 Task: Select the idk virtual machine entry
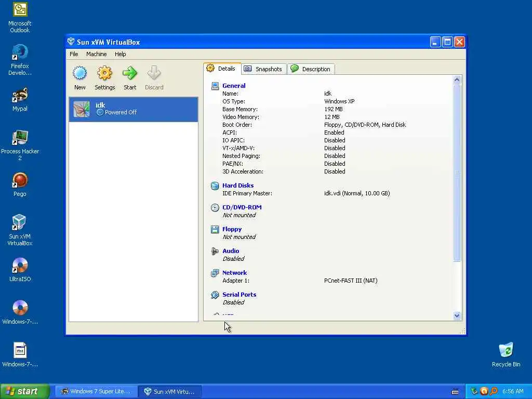[134, 109]
